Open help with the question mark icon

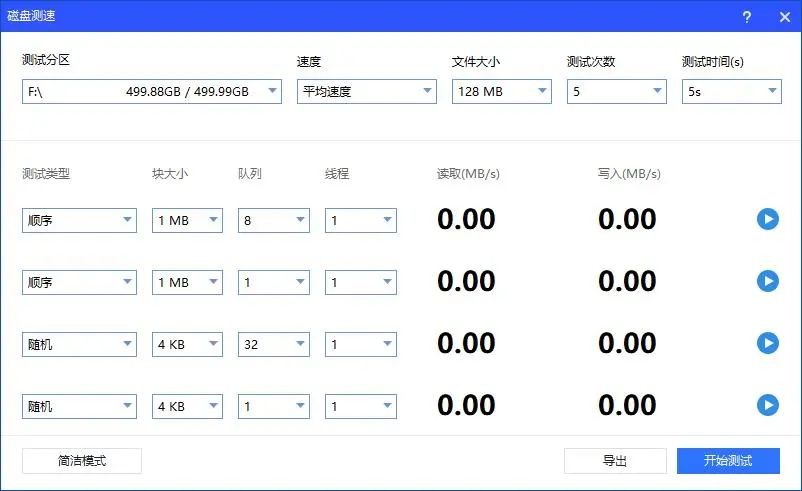click(747, 17)
